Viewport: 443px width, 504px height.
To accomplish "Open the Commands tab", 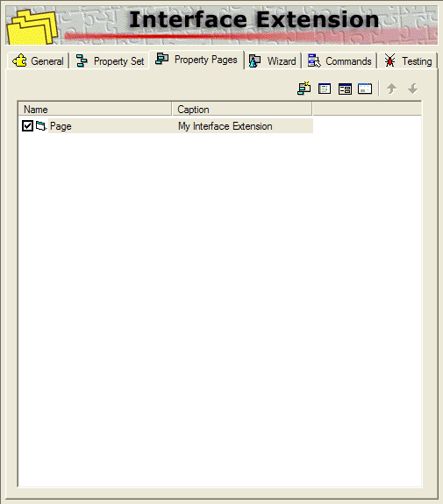I will click(x=339, y=60).
